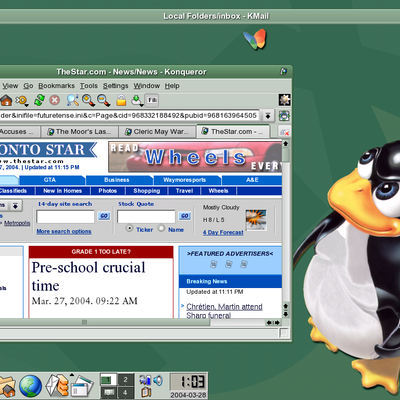Switch to Cleric May War... tab
The width and height of the screenshot is (400, 400).
pos(157,132)
